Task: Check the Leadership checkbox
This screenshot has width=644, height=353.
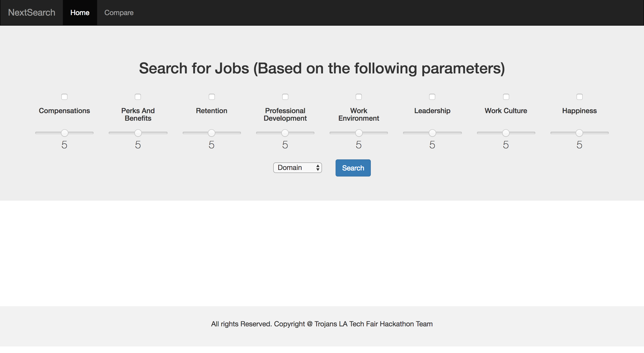Action: point(432,97)
